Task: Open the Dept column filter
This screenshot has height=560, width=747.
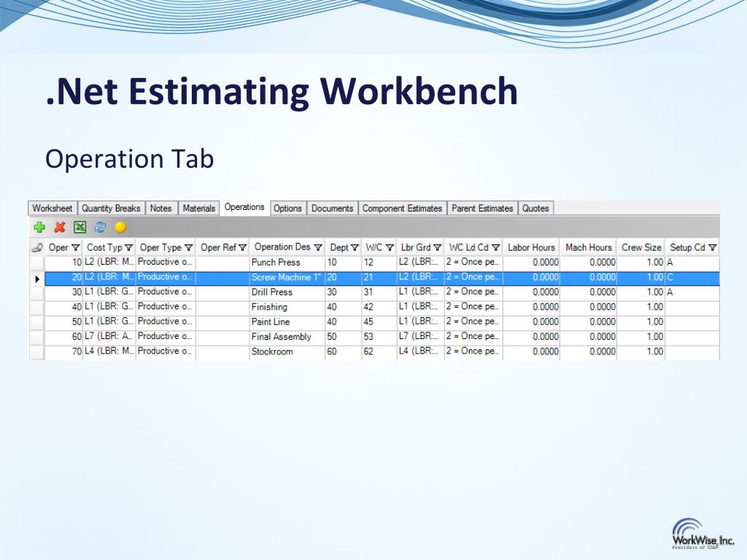Action: click(x=355, y=248)
